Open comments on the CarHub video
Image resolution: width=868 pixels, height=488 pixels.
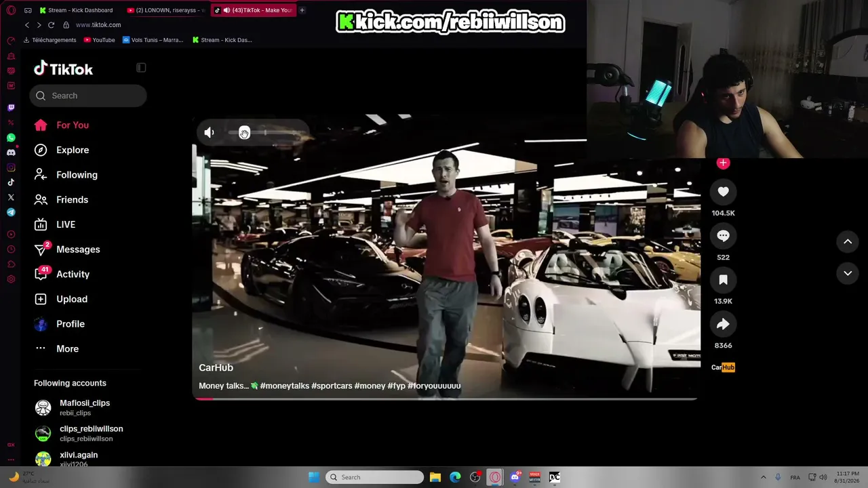click(x=723, y=236)
